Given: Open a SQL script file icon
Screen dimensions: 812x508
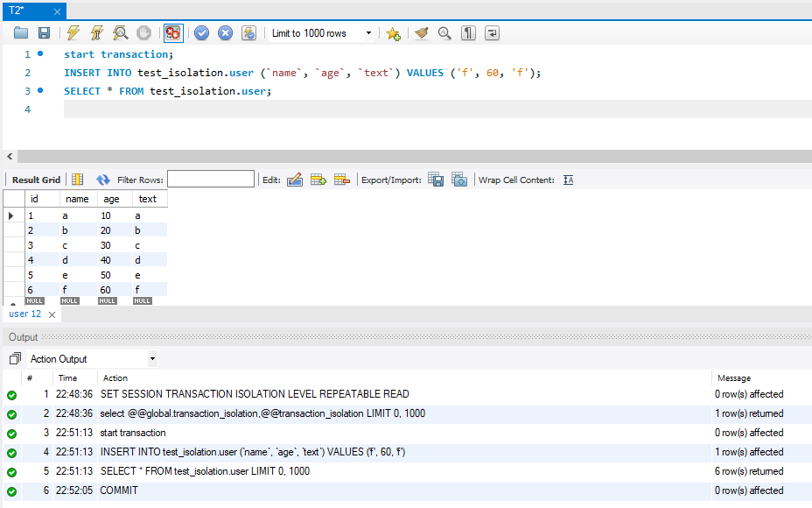Looking at the screenshot, I should (x=21, y=33).
